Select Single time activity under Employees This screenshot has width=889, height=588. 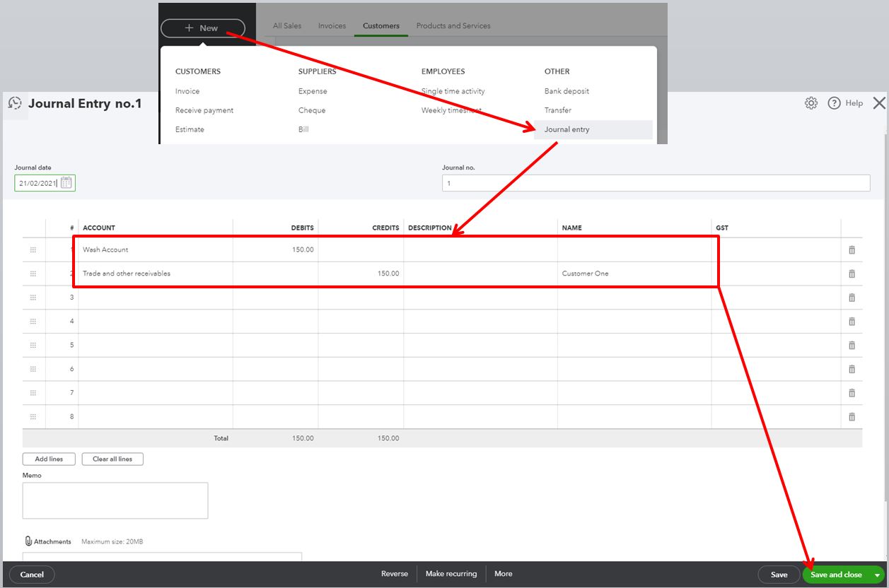(x=453, y=91)
